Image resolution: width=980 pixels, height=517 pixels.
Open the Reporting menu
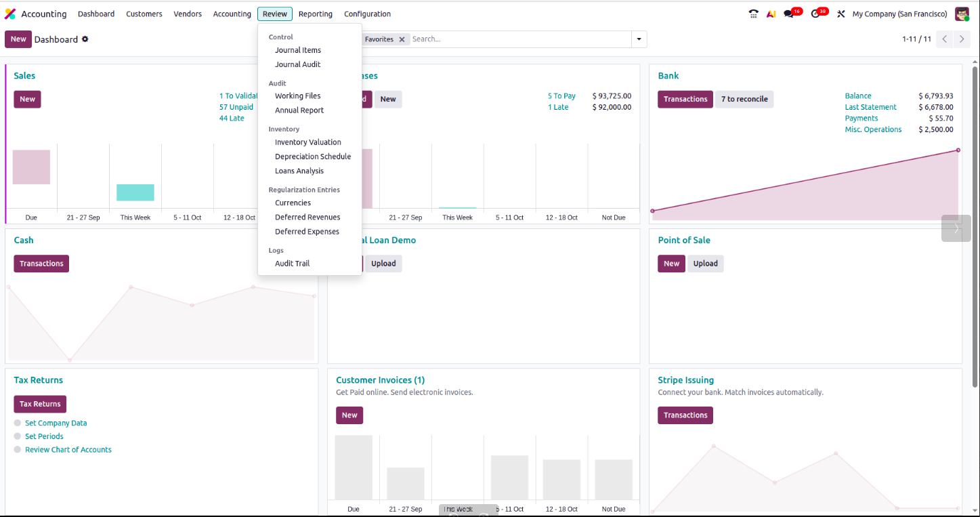click(x=315, y=14)
